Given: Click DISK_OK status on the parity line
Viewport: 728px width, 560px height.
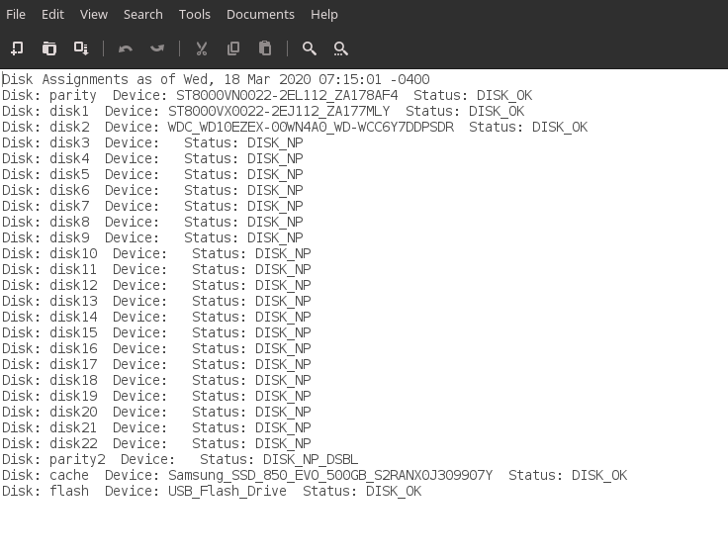Looking at the screenshot, I should [504, 95].
